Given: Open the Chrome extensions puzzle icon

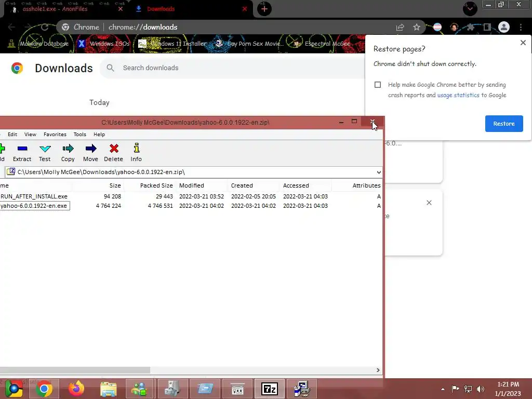Looking at the screenshot, I should point(470,27).
